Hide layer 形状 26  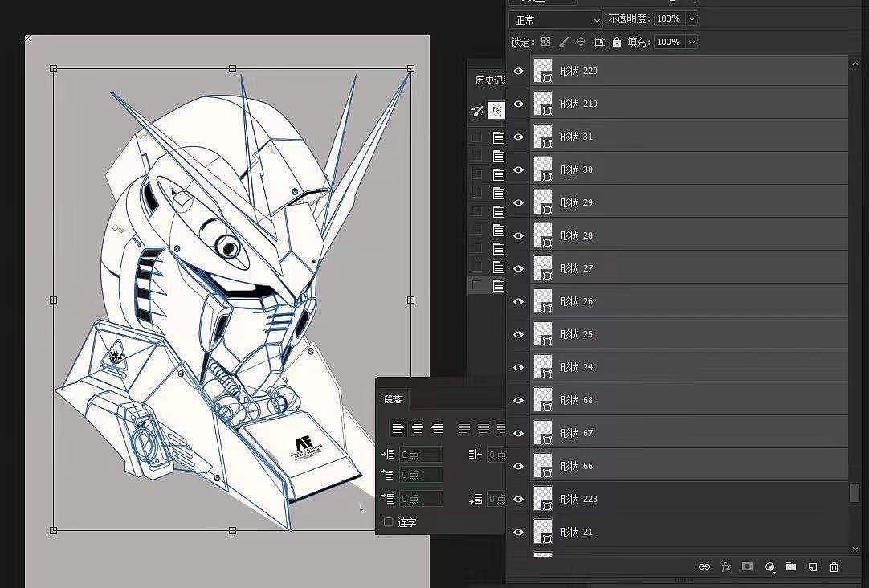[x=518, y=301]
